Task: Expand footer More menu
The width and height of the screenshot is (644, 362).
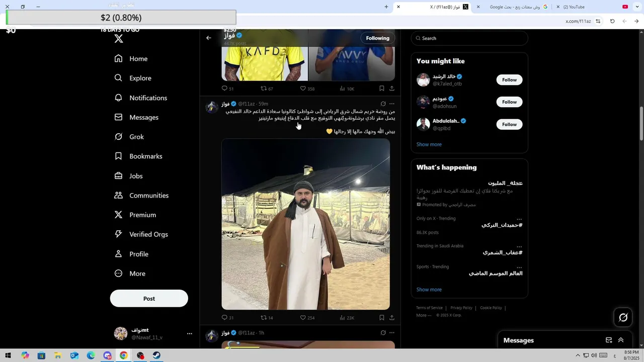Action: click(424, 315)
